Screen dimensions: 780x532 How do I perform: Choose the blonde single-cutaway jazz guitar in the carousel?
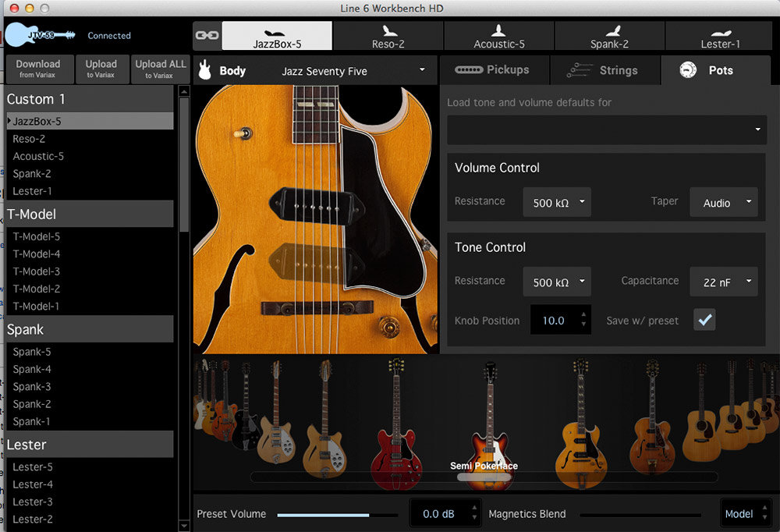point(581,425)
